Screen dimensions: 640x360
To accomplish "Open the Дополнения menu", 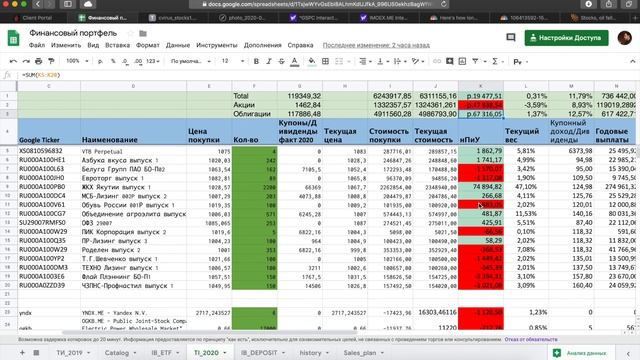I will tap(263, 45).
